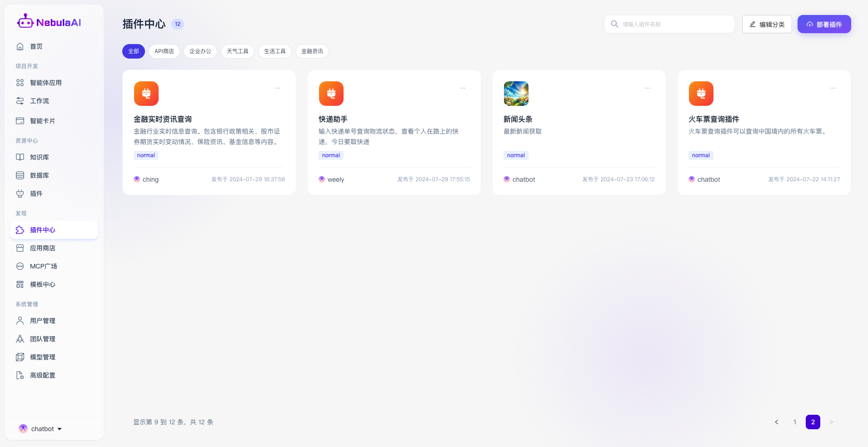868x447 pixels.
Task: Navigate to 团队管理 team management
Action: click(x=42, y=339)
